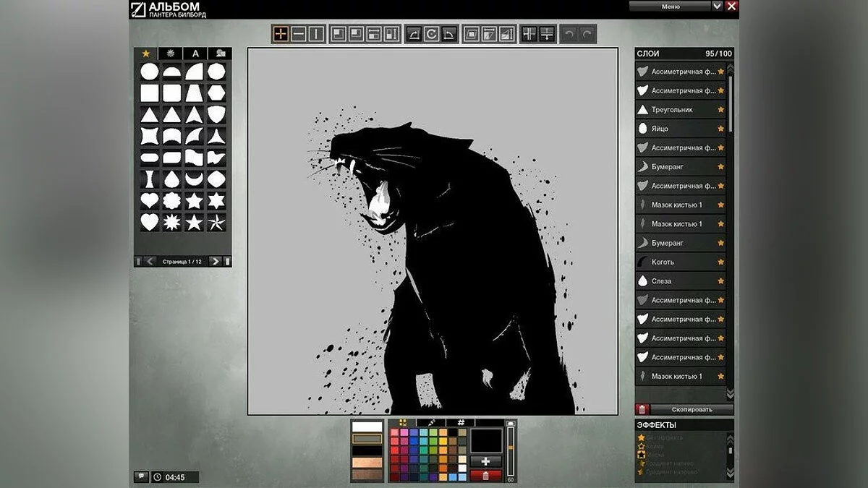
Task: Select the move tool with crossed arrows
Action: click(x=281, y=34)
